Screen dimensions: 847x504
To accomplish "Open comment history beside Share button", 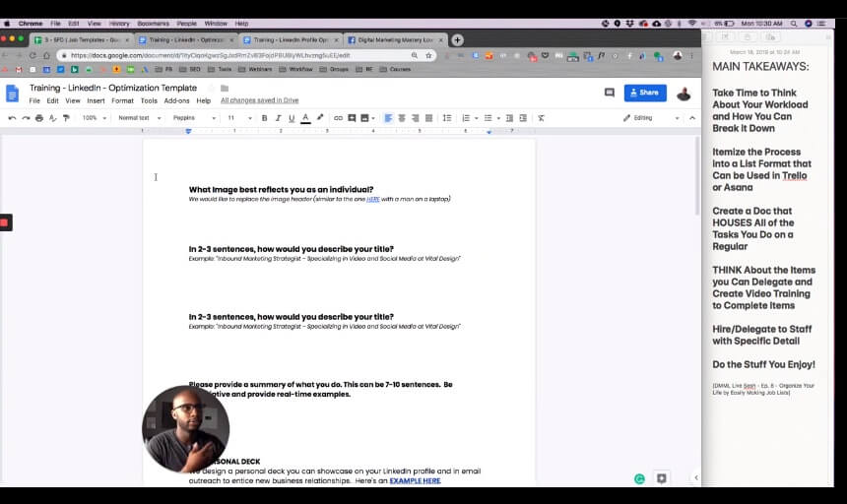I will pos(610,93).
